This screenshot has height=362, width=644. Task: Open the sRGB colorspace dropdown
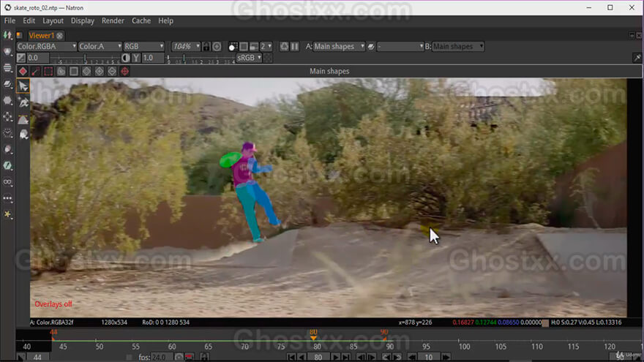(x=249, y=58)
